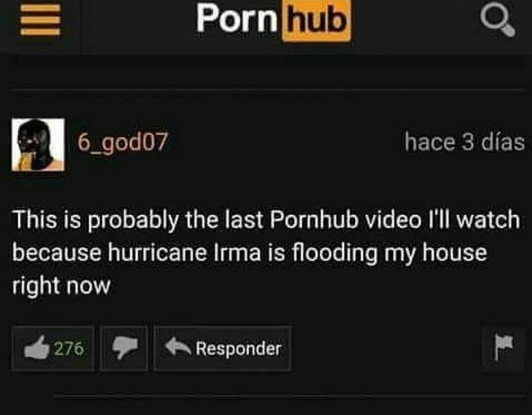Visit the 6_god07 username profile link
The height and width of the screenshot is (415, 532).
[x=122, y=142]
